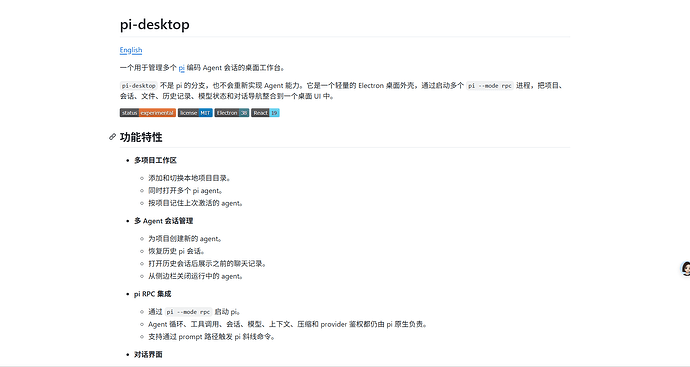Open the English README link
690x367 pixels.
pyautogui.click(x=131, y=50)
